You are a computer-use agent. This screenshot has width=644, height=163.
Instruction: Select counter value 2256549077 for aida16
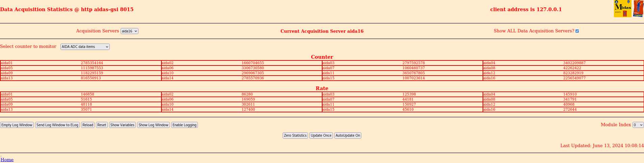click(x=574, y=78)
